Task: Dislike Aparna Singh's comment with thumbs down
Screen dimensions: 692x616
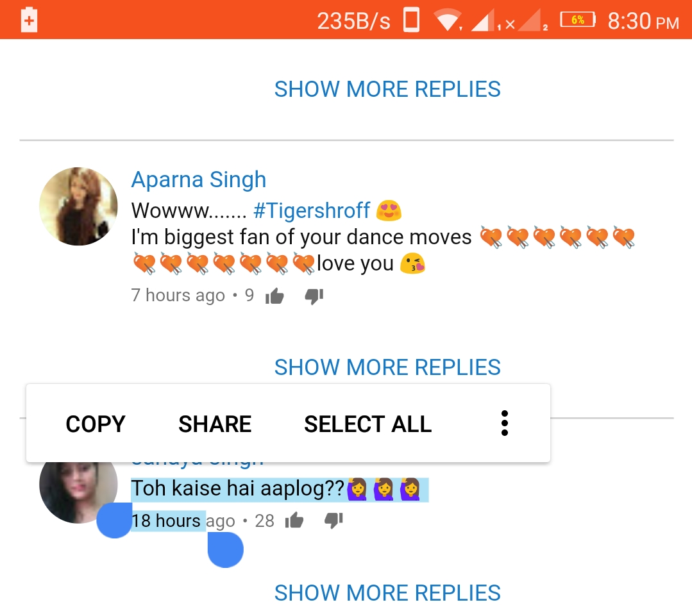Action: [314, 296]
